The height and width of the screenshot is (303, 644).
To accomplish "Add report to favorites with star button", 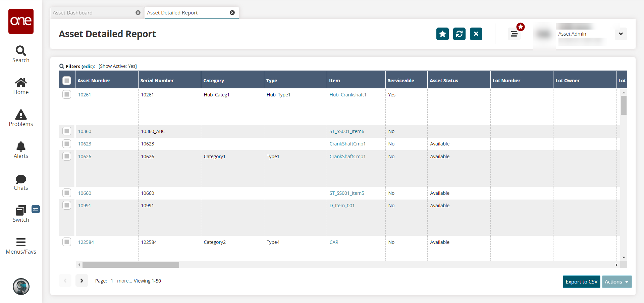I will [442, 34].
